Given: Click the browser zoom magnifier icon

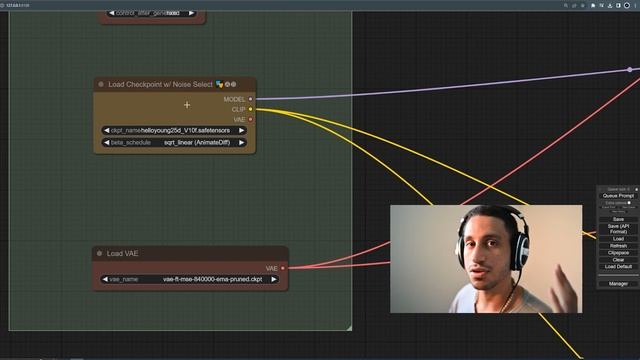Looking at the screenshot, I should 566,5.
